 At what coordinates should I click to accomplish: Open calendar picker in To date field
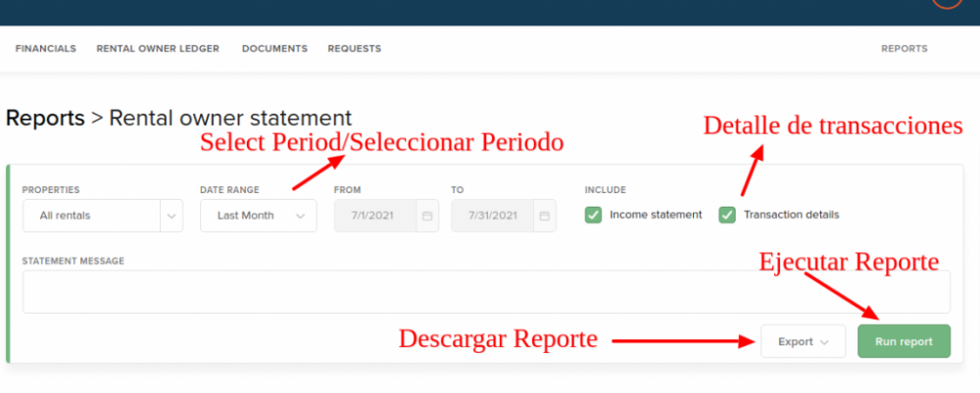[544, 216]
